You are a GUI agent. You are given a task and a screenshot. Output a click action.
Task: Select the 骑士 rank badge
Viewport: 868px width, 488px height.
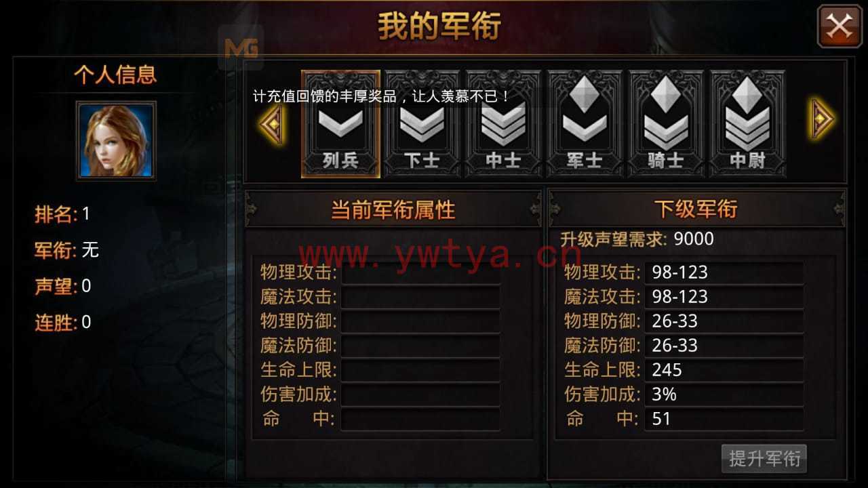(x=666, y=124)
